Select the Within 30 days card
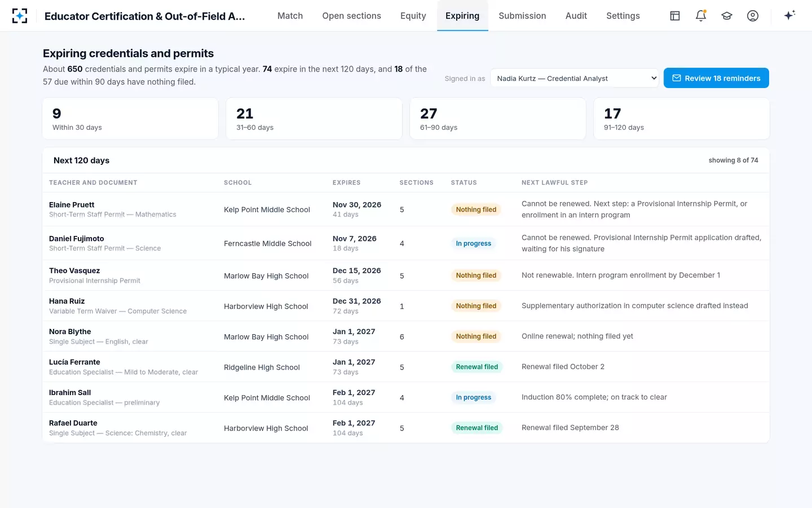The width and height of the screenshot is (812, 508). [x=130, y=119]
